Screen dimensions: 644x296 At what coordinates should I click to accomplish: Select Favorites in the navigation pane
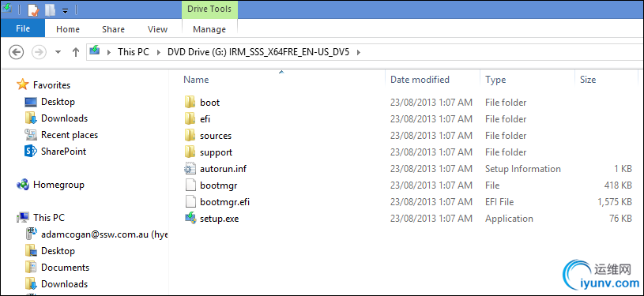click(x=51, y=85)
